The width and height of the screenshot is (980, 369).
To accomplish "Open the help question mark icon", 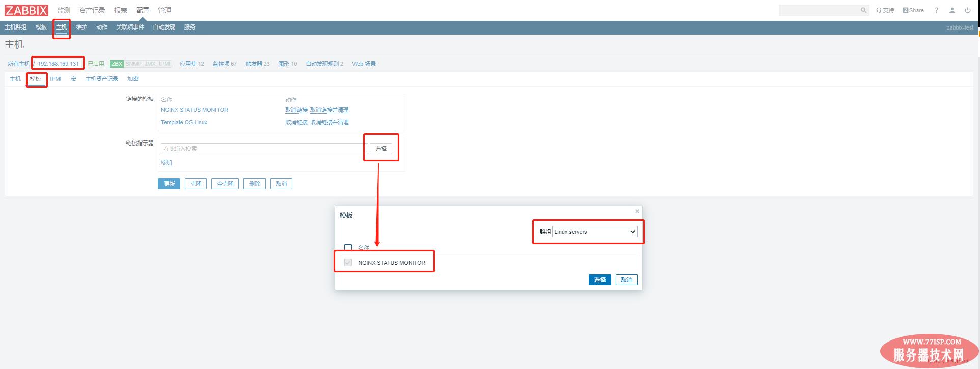I will (x=936, y=10).
